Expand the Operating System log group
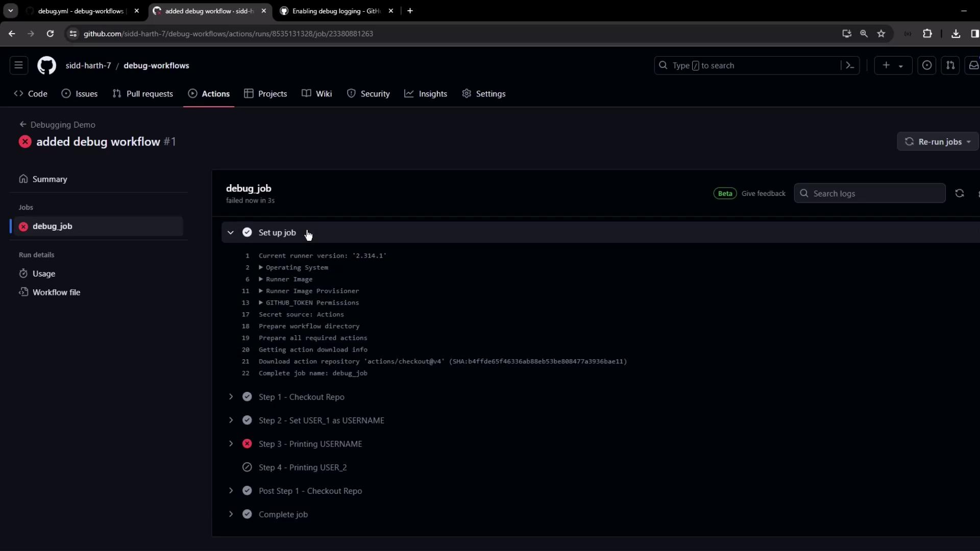This screenshot has height=551, width=980. [x=296, y=267]
